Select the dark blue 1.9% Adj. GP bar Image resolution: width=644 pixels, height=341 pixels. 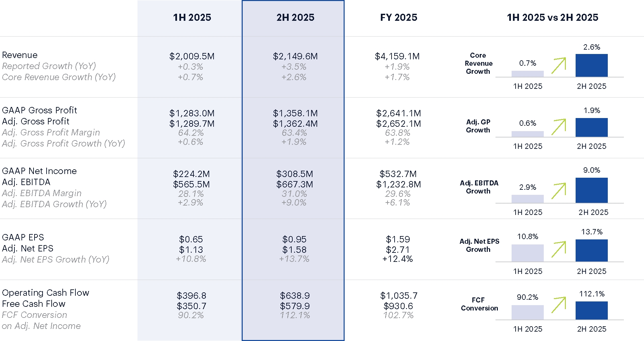click(x=591, y=127)
